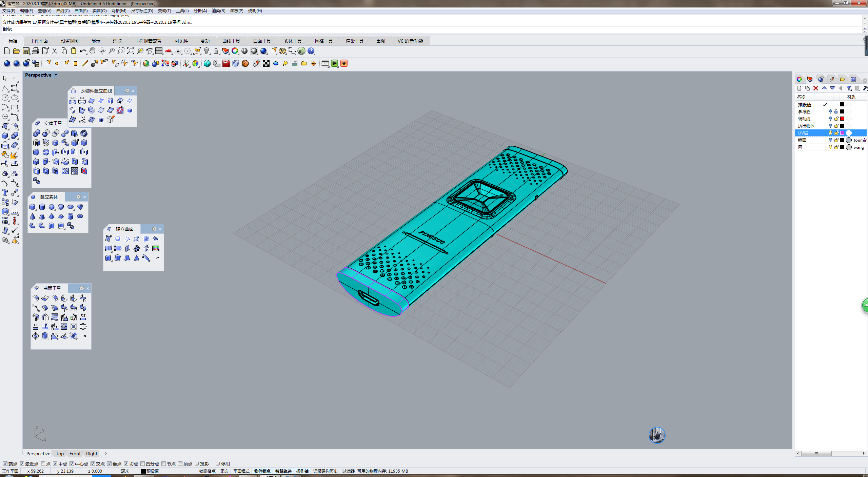868x477 pixels.
Task: Enable the 四分点 osnap checkbox
Action: pos(143,463)
